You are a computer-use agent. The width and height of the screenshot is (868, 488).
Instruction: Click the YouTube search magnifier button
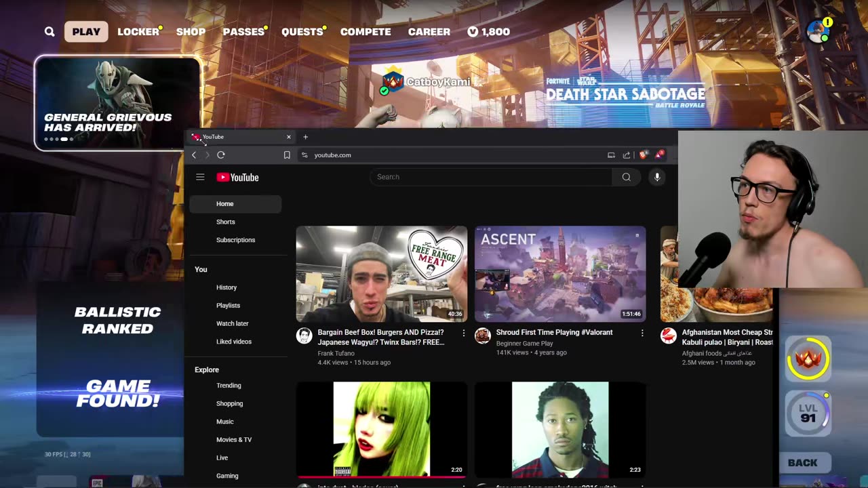click(626, 177)
